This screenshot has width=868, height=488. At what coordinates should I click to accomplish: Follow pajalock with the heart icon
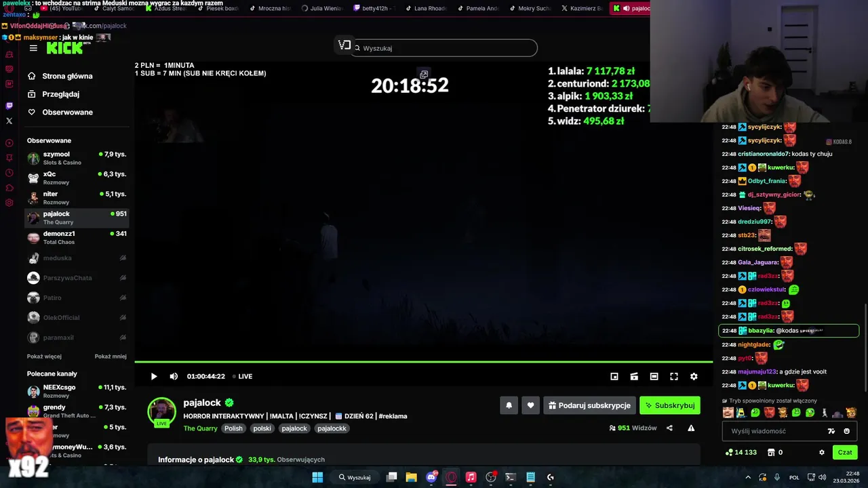[x=531, y=405]
